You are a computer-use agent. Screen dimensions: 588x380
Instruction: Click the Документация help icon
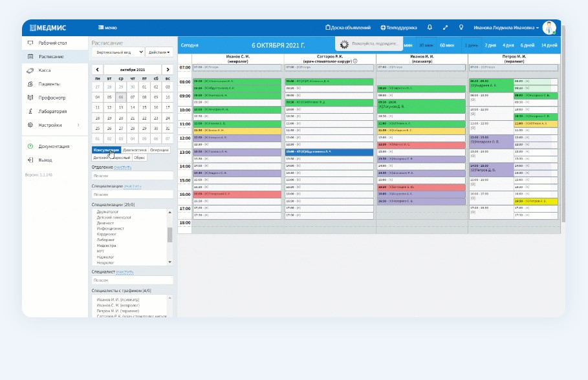coord(30,146)
